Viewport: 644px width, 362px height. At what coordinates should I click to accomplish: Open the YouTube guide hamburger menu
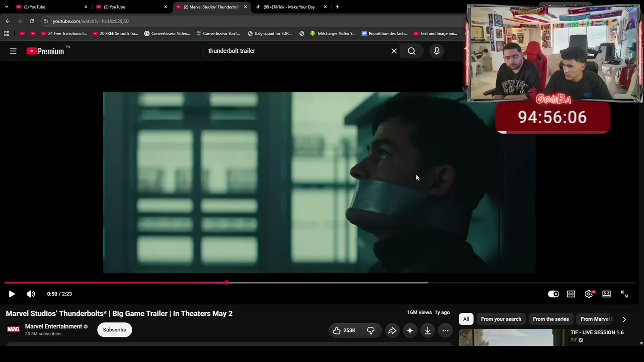pos(13,51)
